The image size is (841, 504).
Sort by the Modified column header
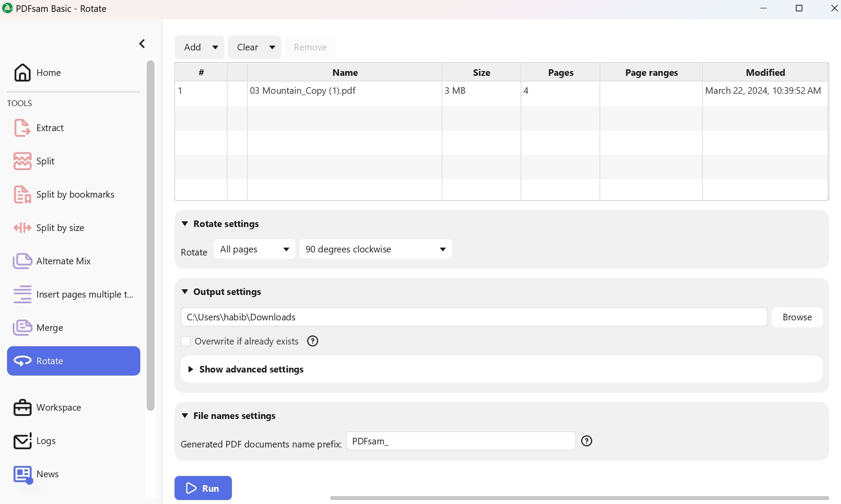click(x=765, y=72)
